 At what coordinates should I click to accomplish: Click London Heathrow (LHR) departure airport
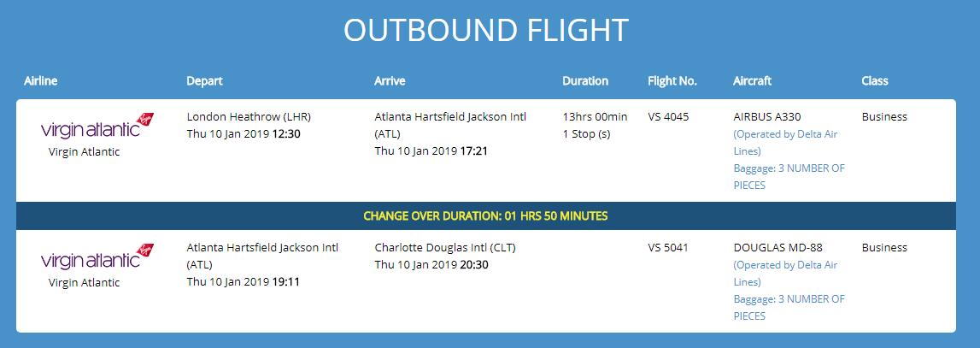249,116
